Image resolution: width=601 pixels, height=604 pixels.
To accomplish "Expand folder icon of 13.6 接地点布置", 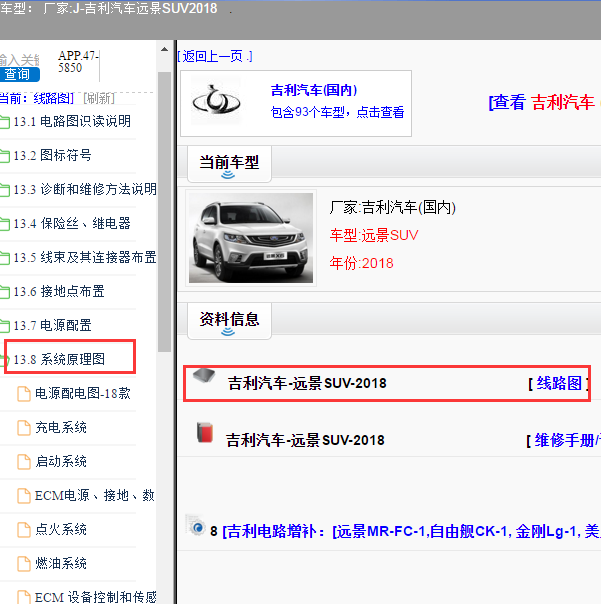I will 5,292.
